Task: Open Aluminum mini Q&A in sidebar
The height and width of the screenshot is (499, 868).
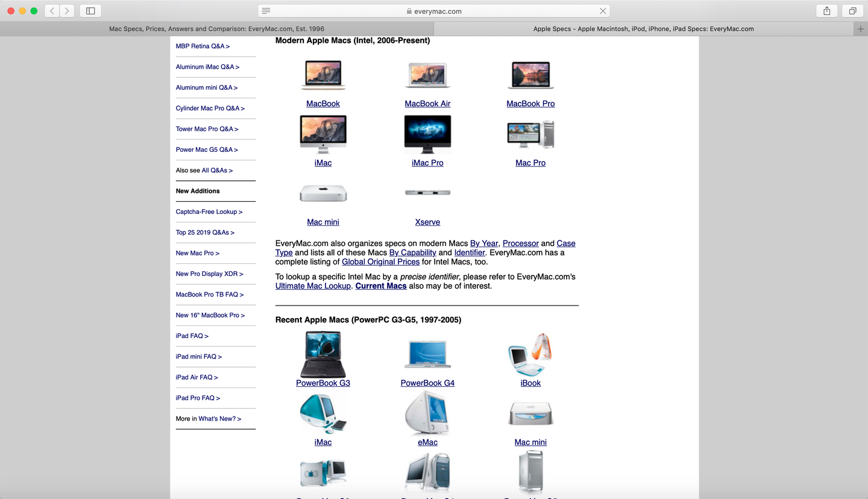Action: [207, 87]
